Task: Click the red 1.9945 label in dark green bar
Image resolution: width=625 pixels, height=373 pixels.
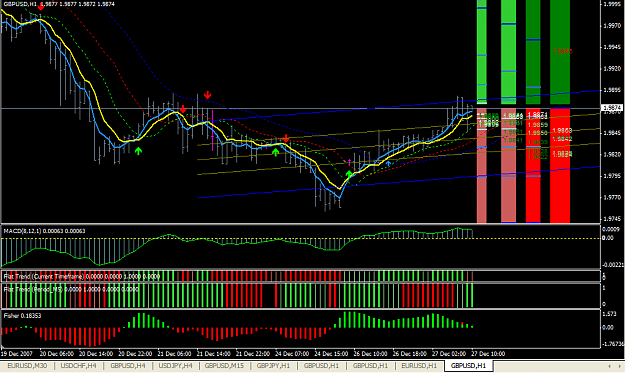Action: 562,51
